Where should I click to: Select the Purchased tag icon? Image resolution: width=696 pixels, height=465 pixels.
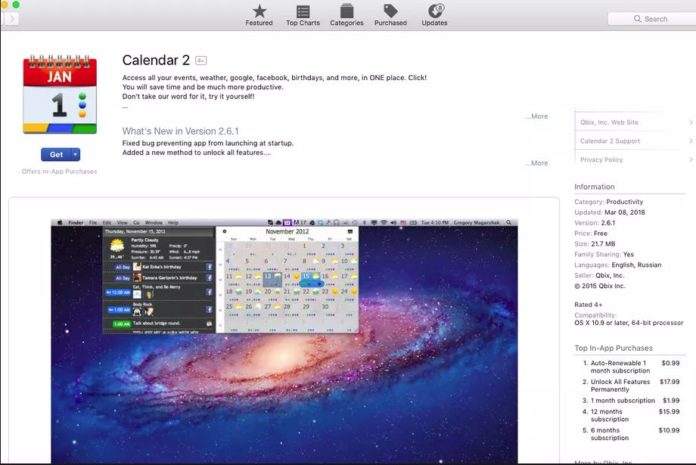(390, 11)
